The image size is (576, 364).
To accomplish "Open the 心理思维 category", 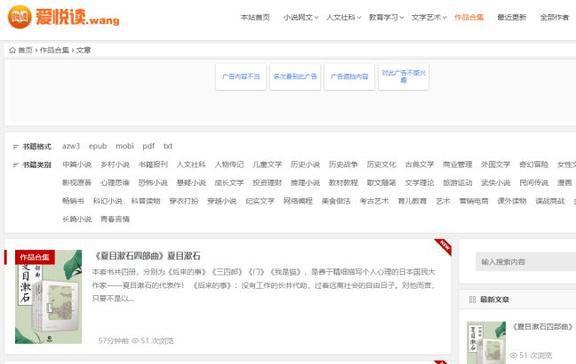I will coord(115,183).
